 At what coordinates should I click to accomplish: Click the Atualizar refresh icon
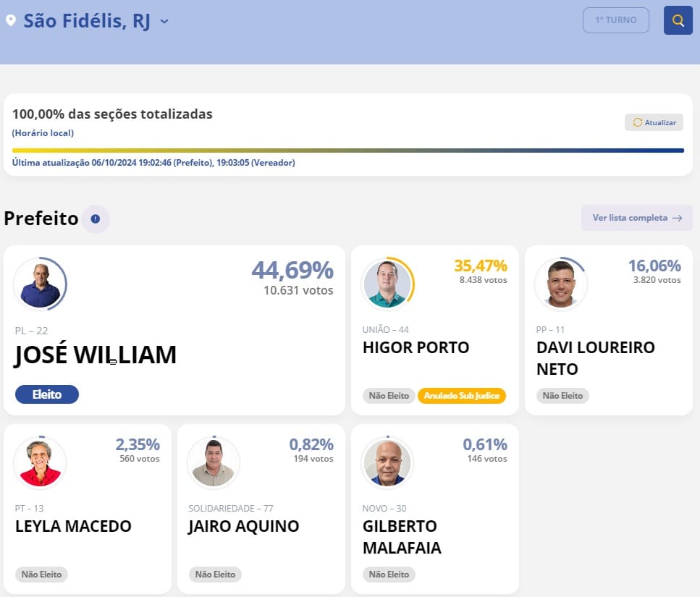[638, 122]
